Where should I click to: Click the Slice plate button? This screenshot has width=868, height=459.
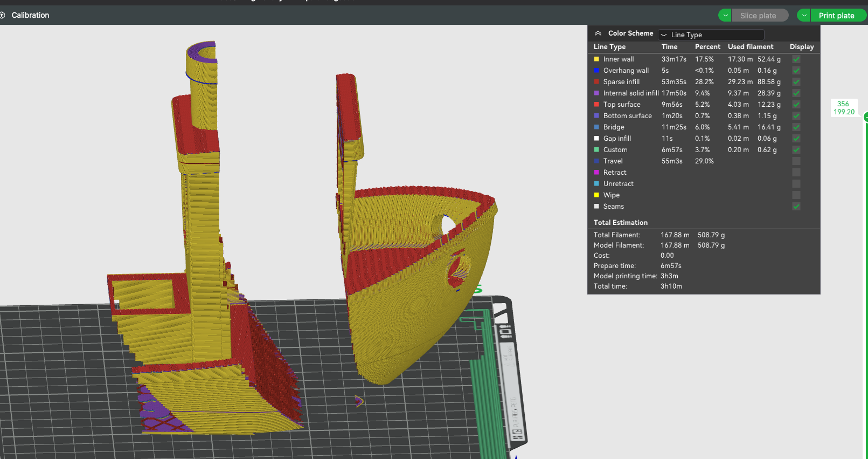click(760, 16)
